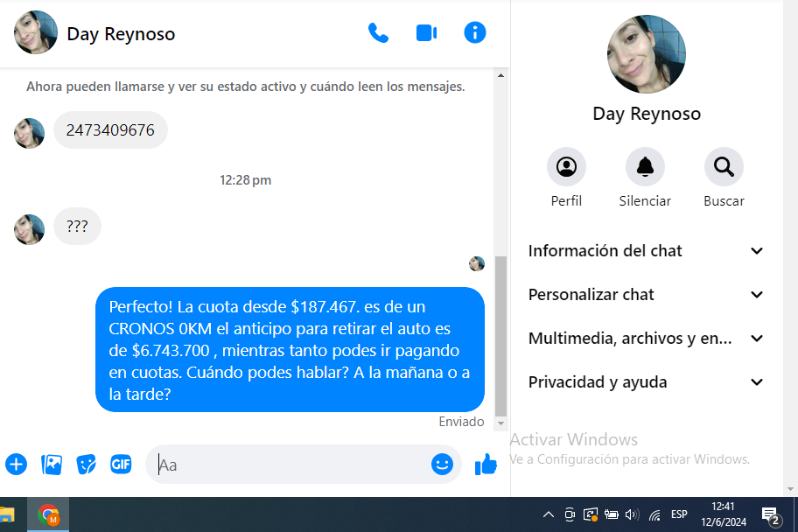
Task: Expand Multimedia, archivos y en... section
Action: point(646,339)
